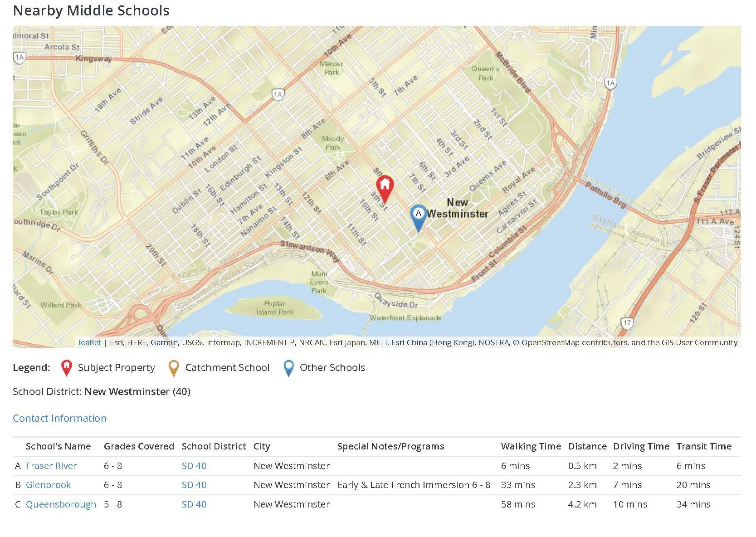Click the '7 mins' driving time value

pos(627,485)
